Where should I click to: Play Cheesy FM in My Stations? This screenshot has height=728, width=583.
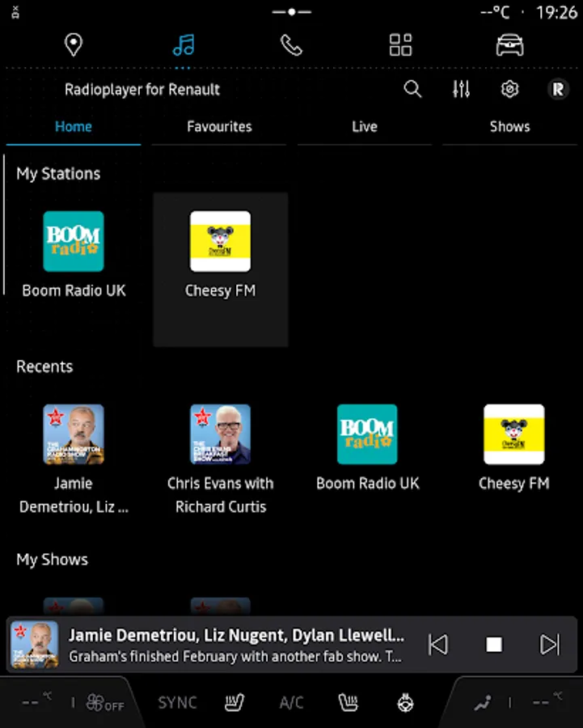[x=221, y=269]
